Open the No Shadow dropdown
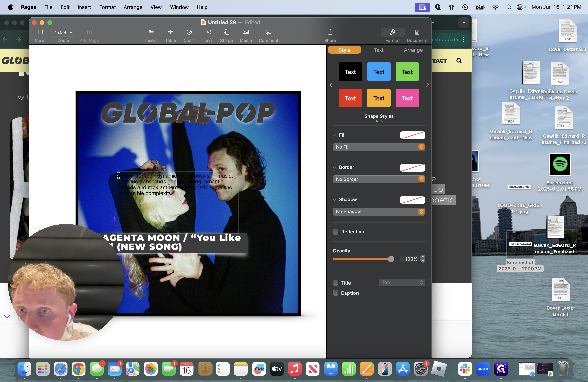588x382 pixels. [379, 211]
